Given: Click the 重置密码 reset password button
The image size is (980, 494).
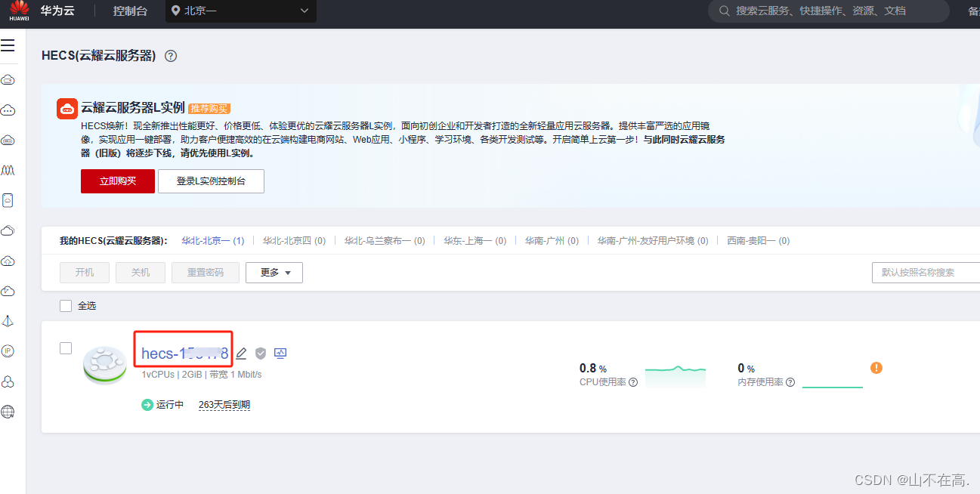Looking at the screenshot, I should [x=206, y=273].
